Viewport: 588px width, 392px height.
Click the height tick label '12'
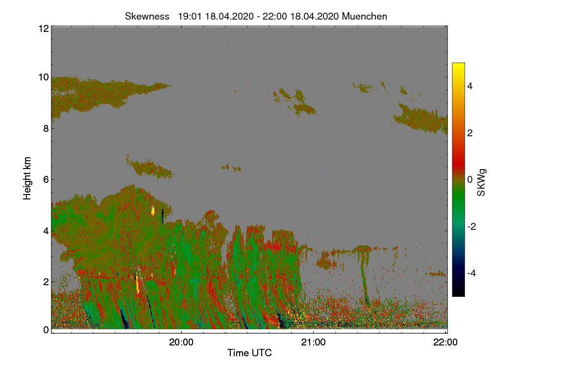pos(43,28)
